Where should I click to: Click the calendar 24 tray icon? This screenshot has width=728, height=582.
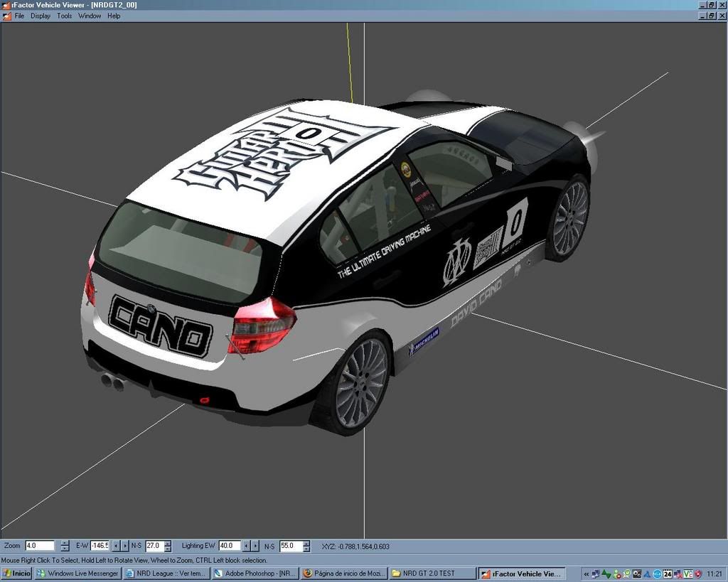click(x=668, y=573)
